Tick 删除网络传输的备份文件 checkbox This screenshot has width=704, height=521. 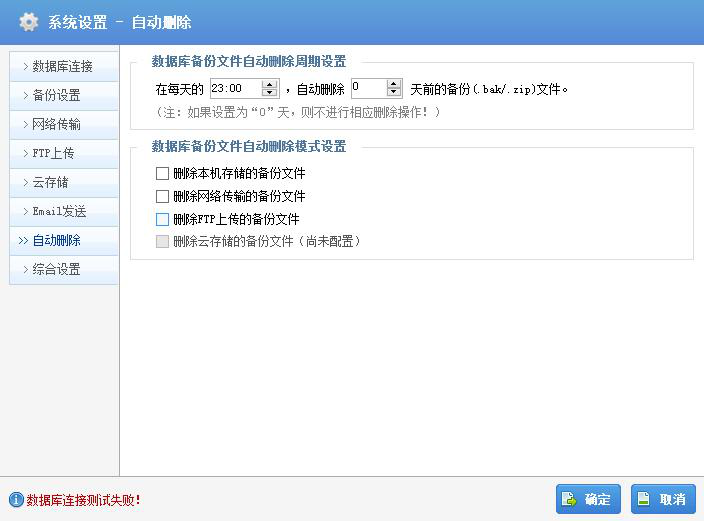pyautogui.click(x=162, y=196)
